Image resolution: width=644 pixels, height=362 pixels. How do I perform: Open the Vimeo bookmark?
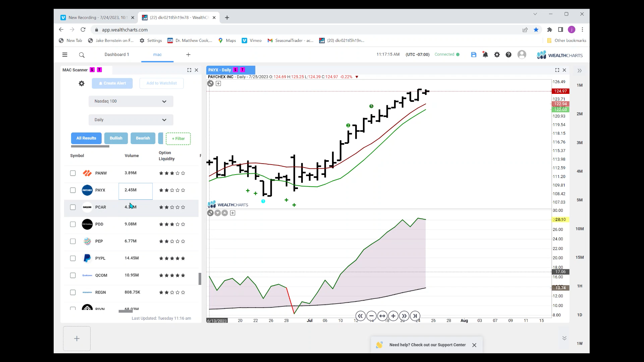[x=252, y=41]
